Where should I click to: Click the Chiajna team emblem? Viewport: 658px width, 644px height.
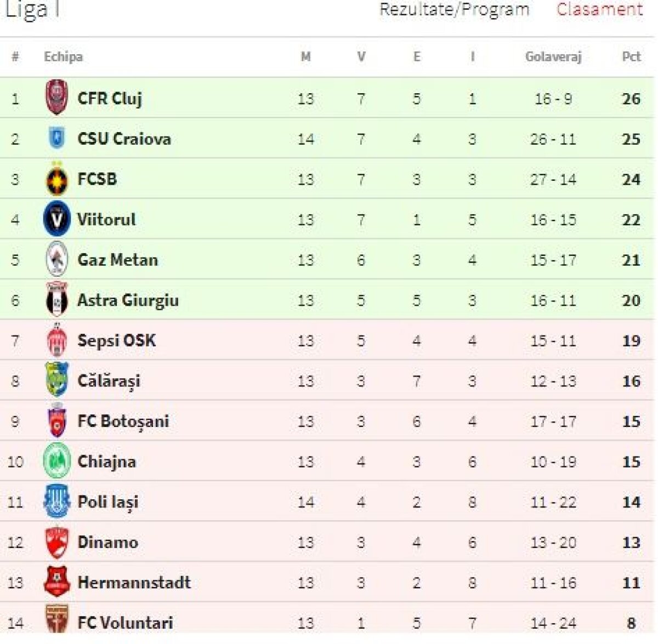[56, 461]
